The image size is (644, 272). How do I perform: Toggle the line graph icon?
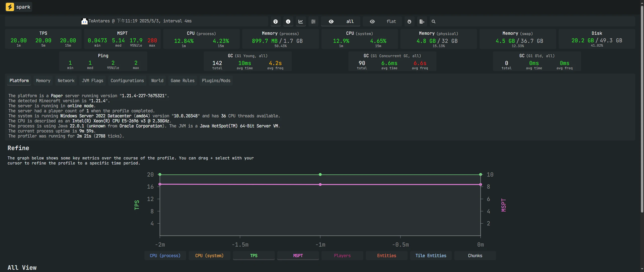click(x=301, y=22)
